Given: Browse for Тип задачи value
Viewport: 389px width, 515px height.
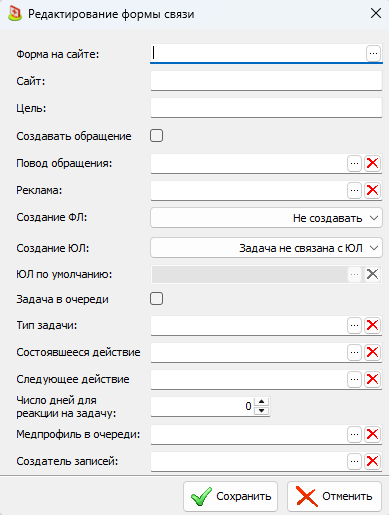Looking at the screenshot, I should [354, 325].
